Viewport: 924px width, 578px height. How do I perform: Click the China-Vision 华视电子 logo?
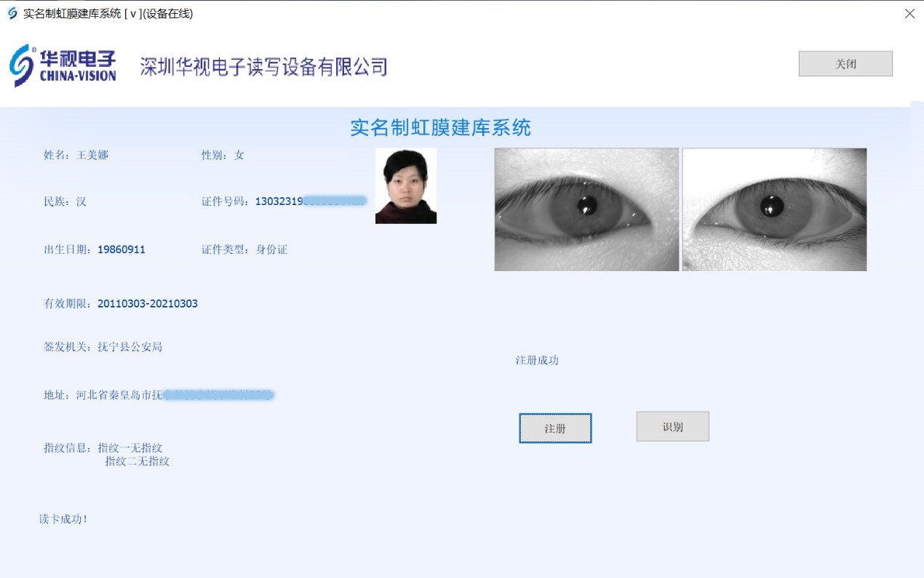coord(63,66)
